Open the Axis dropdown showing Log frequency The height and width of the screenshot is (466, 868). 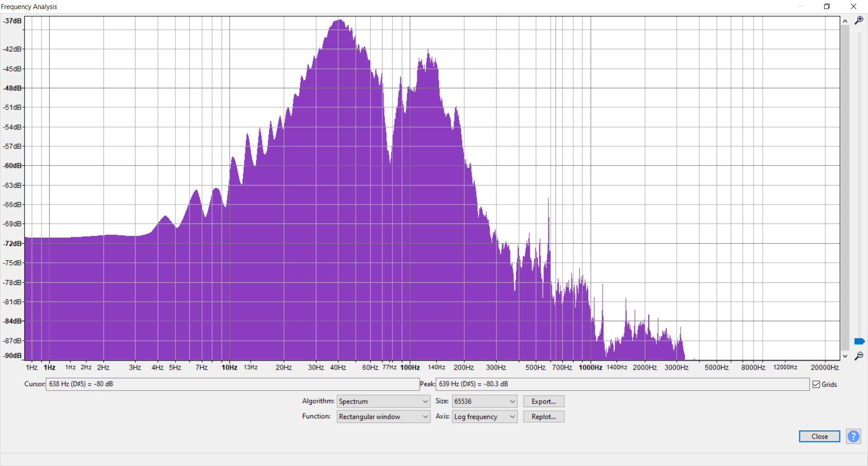click(485, 417)
